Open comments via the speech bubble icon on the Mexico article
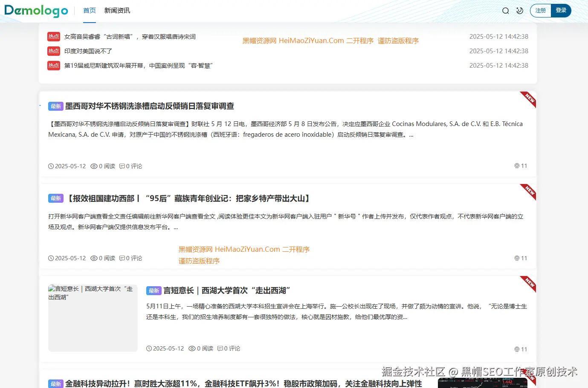The height and width of the screenshot is (388, 588). (x=122, y=166)
